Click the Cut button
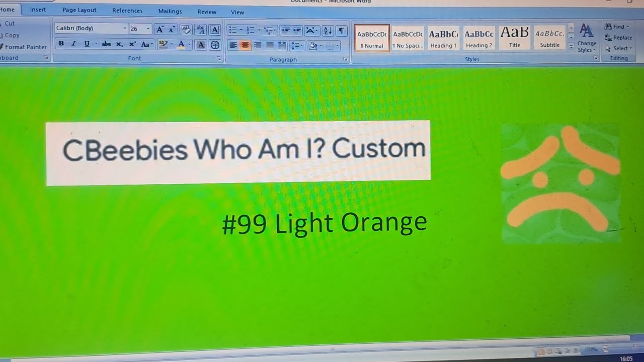This screenshot has width=644, height=362. tap(8, 24)
